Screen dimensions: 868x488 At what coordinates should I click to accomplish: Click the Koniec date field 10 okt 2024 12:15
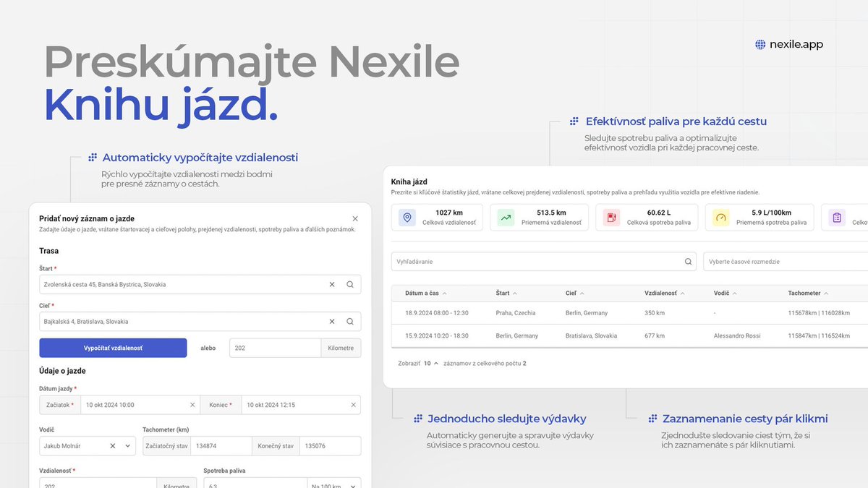coord(301,405)
